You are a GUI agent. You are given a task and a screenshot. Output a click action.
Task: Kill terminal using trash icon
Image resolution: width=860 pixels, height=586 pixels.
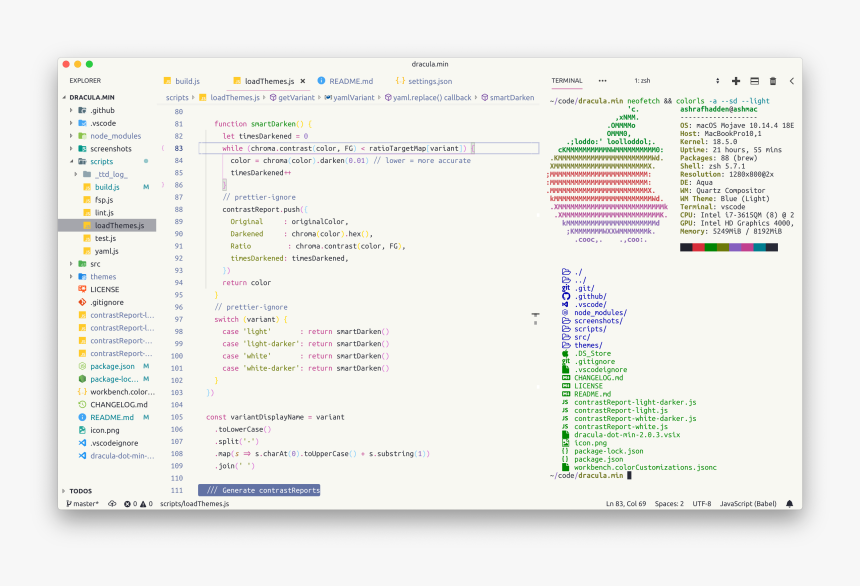tap(773, 81)
